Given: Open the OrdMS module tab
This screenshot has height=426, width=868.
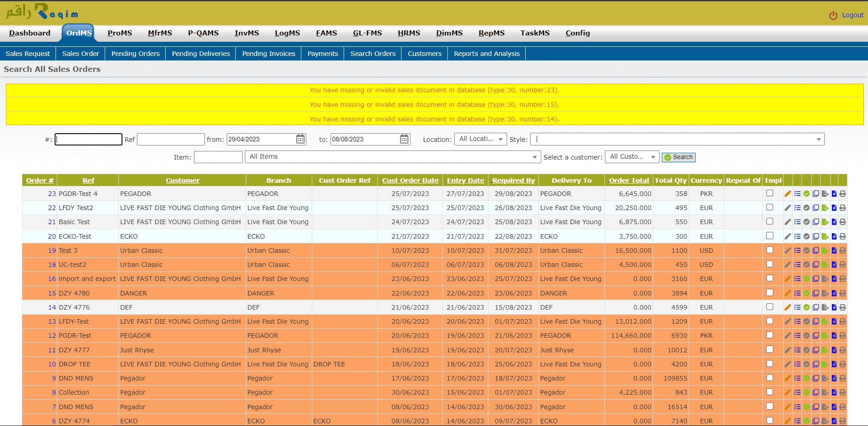Looking at the screenshot, I should (79, 33).
